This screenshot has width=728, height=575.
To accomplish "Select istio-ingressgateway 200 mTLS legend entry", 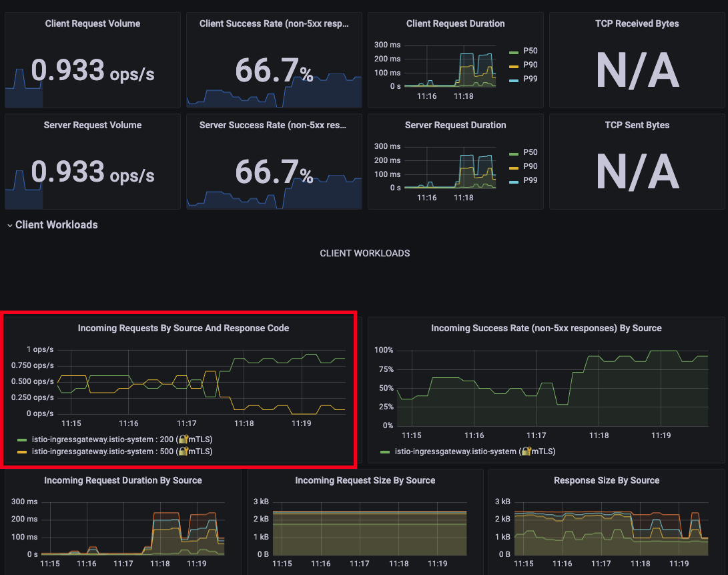I will click(122, 439).
